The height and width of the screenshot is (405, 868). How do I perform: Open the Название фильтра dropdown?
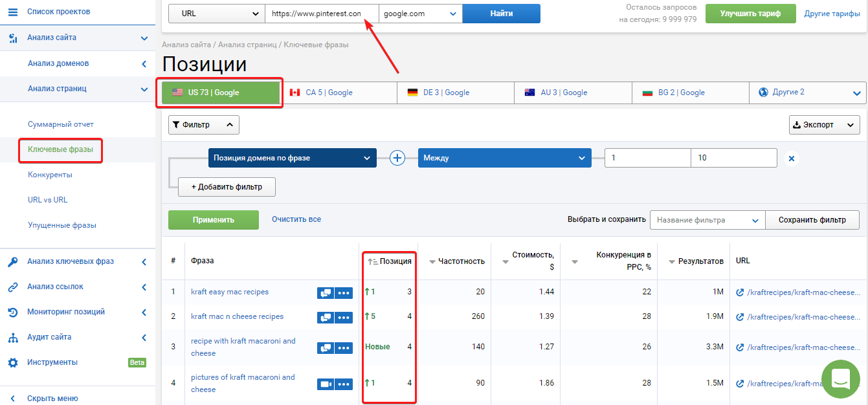pyautogui.click(x=707, y=220)
